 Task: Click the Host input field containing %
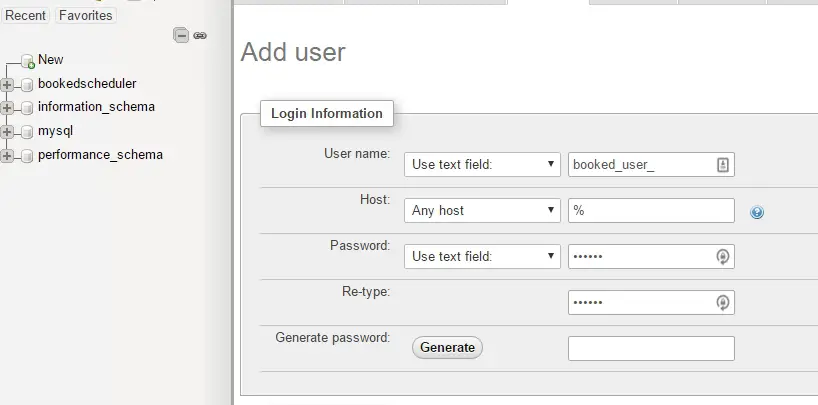coord(651,210)
